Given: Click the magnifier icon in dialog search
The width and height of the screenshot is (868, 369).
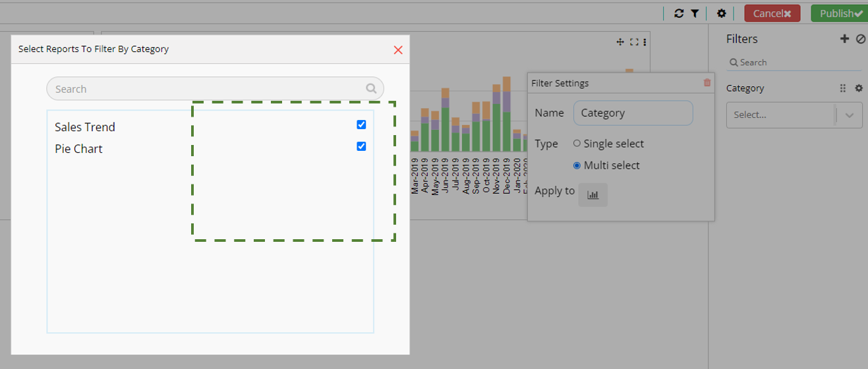Looking at the screenshot, I should (x=372, y=88).
